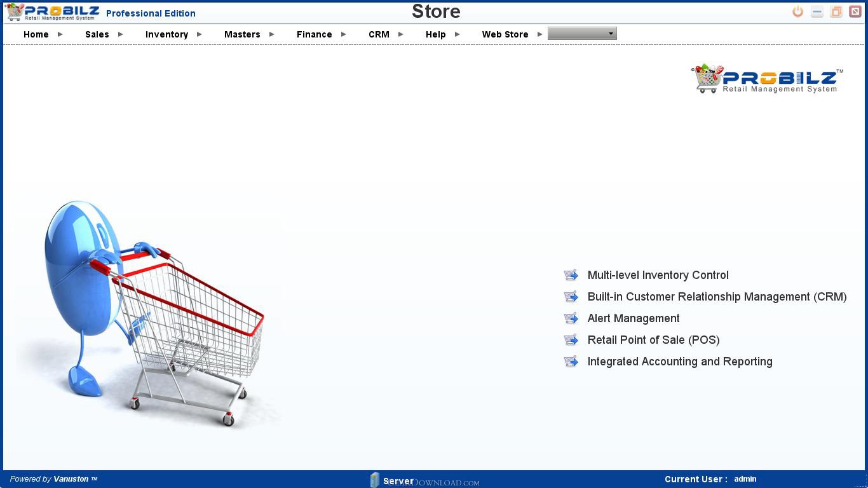This screenshot has height=488, width=868.
Task: Click the restore window icon in title bar
Action: pos(836,12)
